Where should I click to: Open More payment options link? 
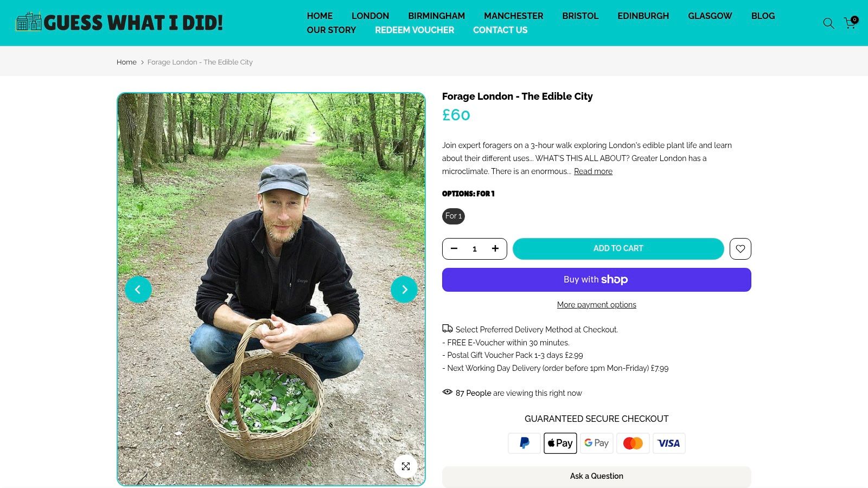coord(596,305)
